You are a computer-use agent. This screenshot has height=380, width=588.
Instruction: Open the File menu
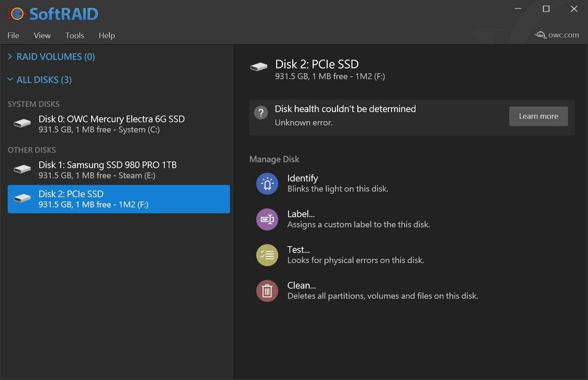click(13, 35)
